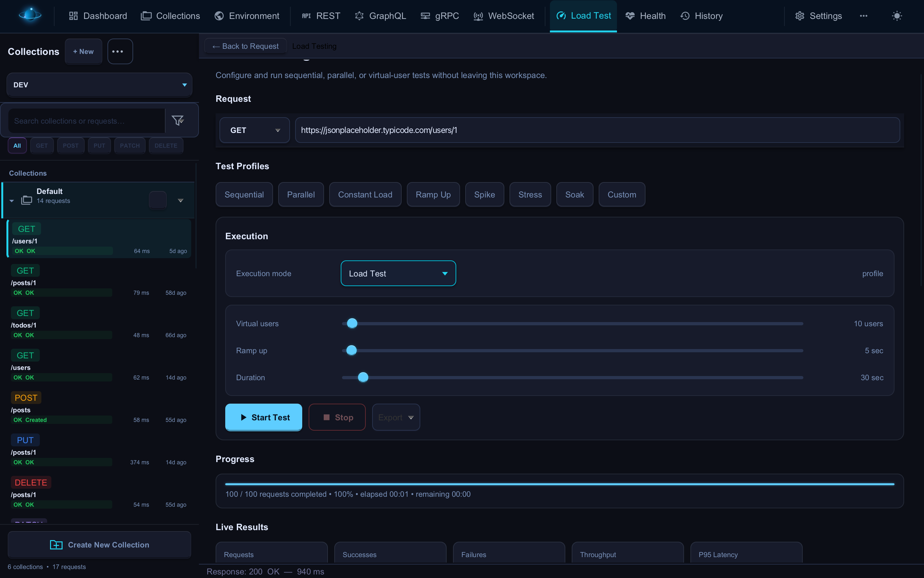This screenshot has height=578, width=924.
Task: Select the Load Test tab
Action: 583,16
